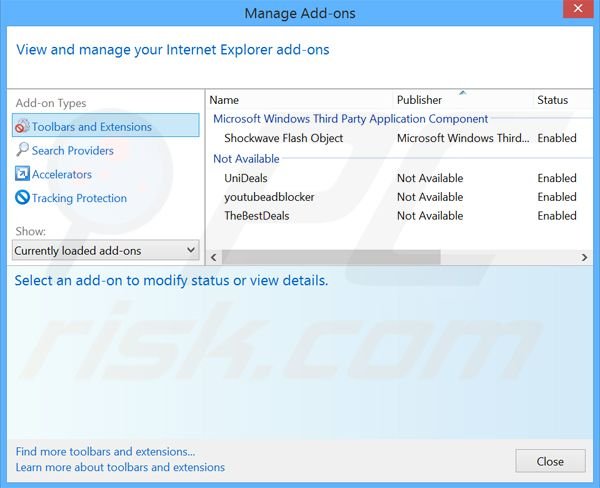Click Not Available publisher of UniDeals
Screen dimensions: 600x488
pyautogui.click(x=430, y=178)
